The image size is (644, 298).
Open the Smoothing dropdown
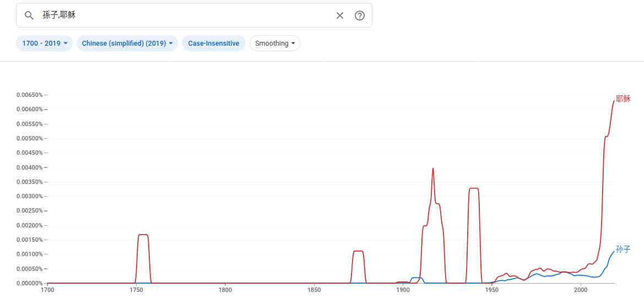275,44
